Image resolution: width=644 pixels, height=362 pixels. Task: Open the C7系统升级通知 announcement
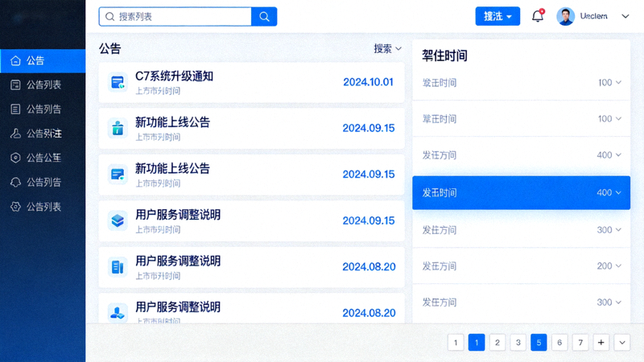tap(251, 82)
